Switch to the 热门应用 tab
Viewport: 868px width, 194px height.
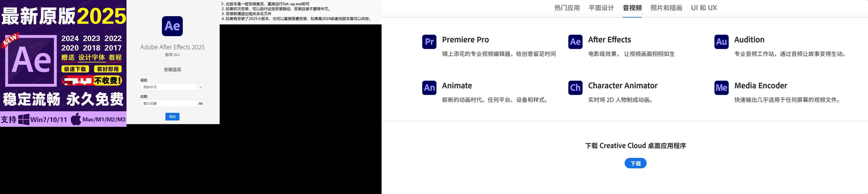click(567, 8)
